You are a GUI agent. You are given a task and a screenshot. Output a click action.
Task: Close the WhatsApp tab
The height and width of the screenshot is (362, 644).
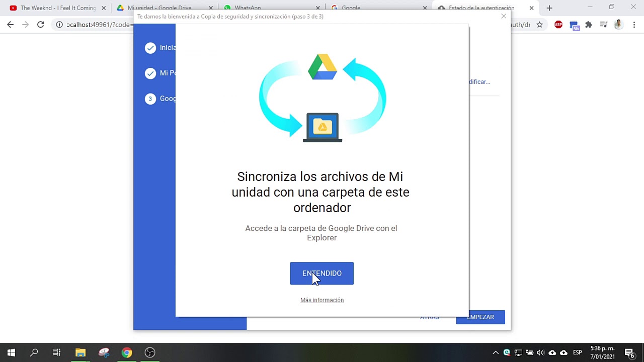tap(318, 8)
